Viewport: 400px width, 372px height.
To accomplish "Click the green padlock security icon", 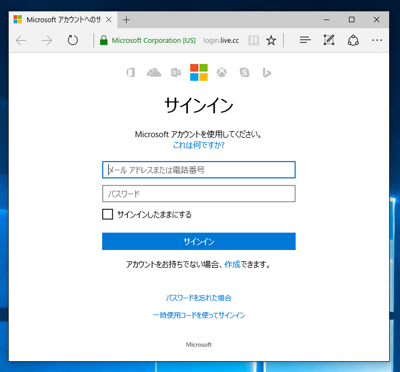I will tap(104, 40).
